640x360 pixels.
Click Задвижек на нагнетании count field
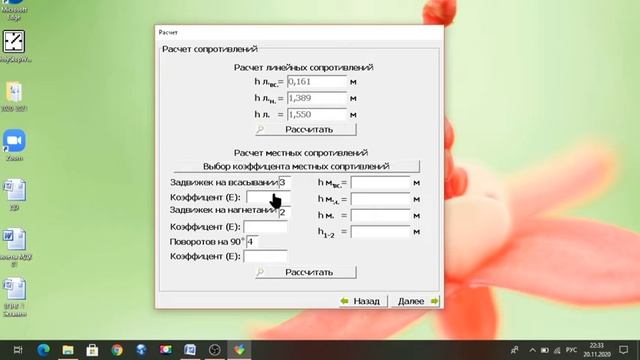coord(284,212)
